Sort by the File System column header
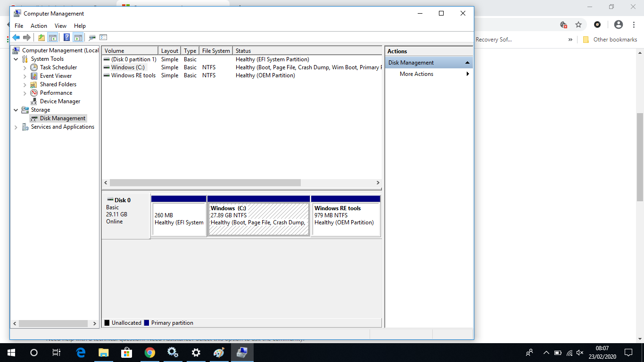 tap(216, 50)
